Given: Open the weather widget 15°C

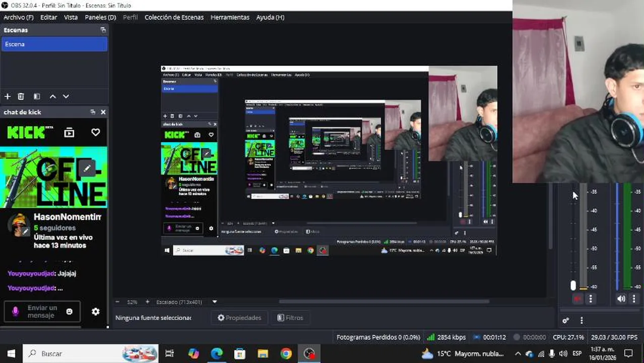Looking at the screenshot, I should click(x=462, y=353).
